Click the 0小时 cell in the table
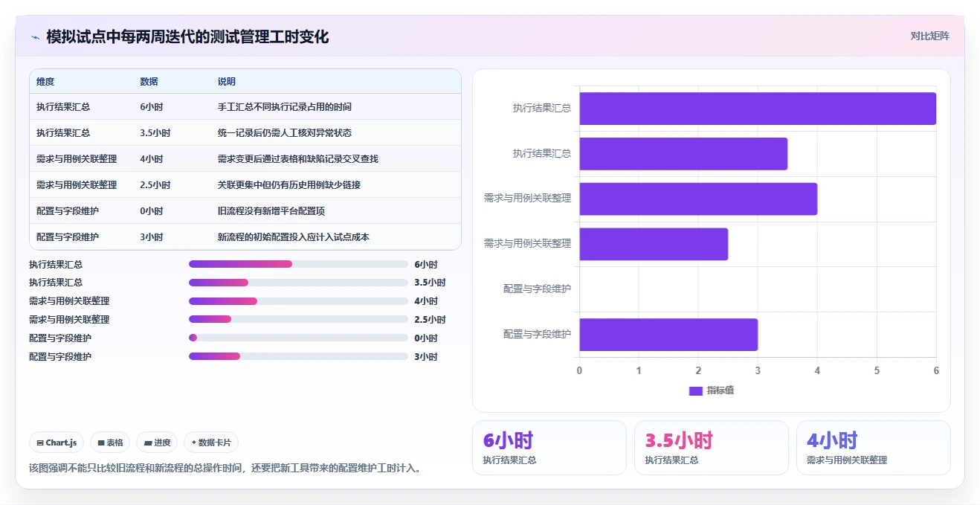 (x=151, y=211)
